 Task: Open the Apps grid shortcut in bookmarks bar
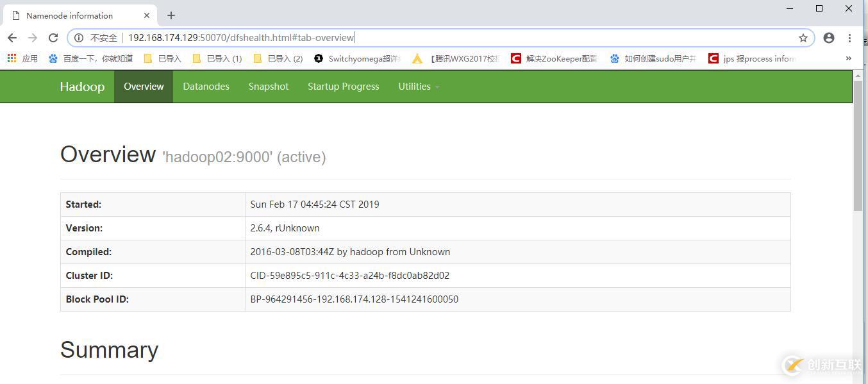tap(22, 58)
